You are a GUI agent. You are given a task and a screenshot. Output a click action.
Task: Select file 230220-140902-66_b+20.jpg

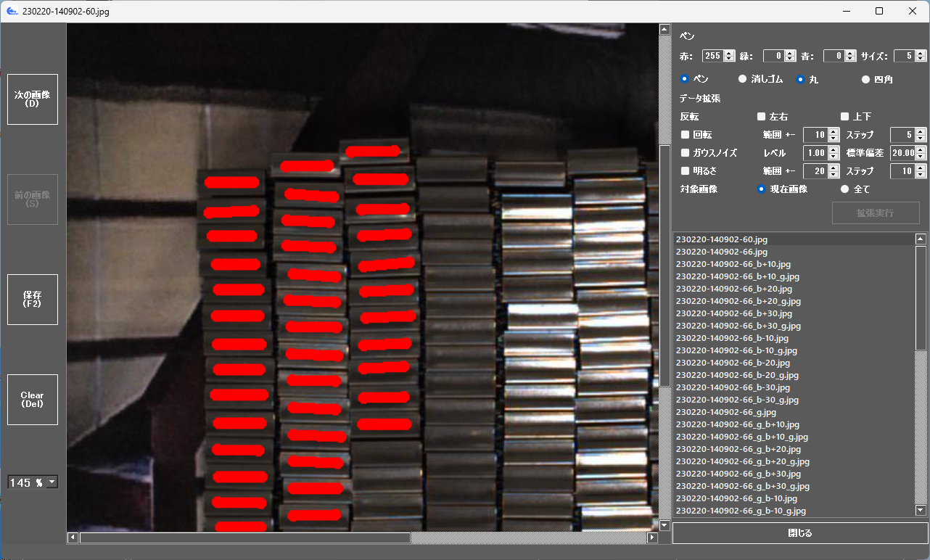point(794,289)
